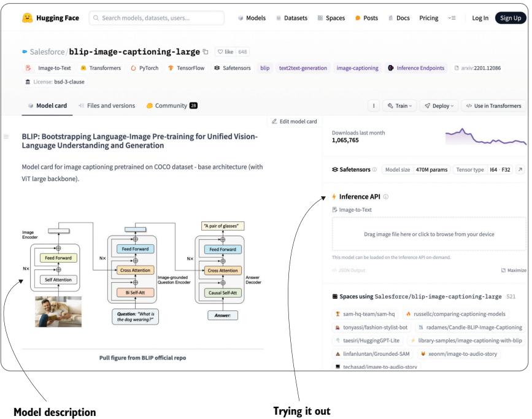Screen dimensions: 532x419
Task: Copy the model name to clipboard
Action: click(x=205, y=51)
